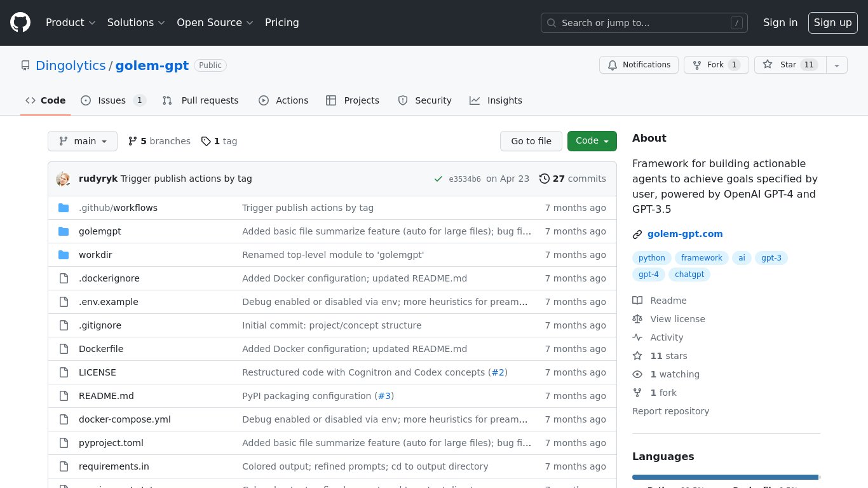Click the branch icon next to 5 branches

[x=133, y=141]
